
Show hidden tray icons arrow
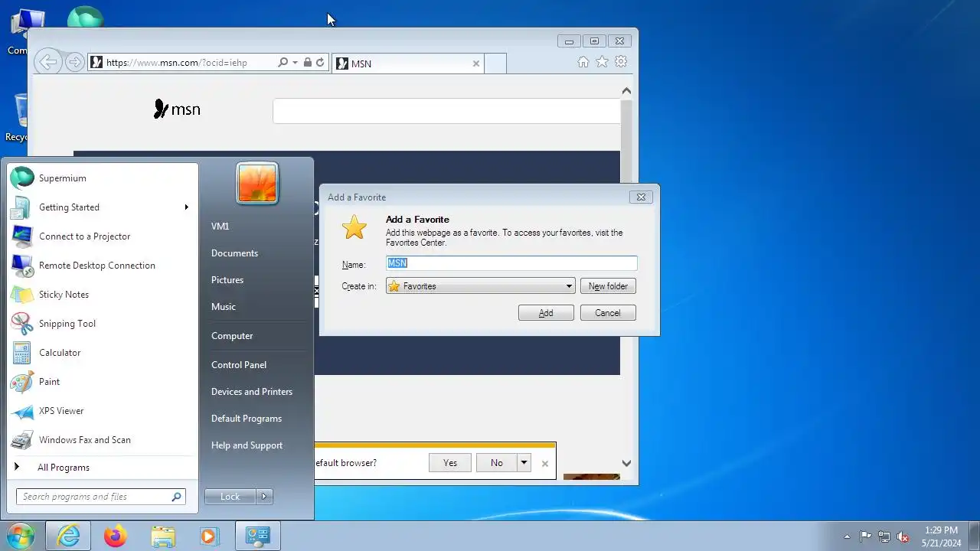(847, 536)
